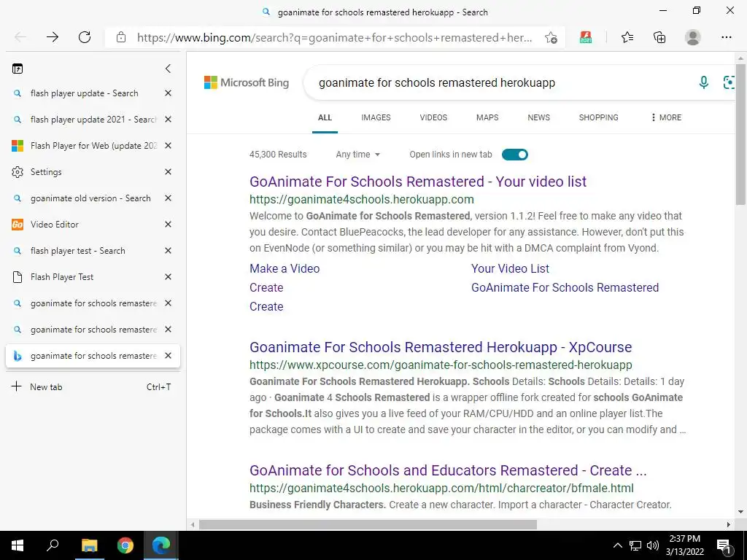
Task: Select the MAPS search category
Action: (x=487, y=117)
